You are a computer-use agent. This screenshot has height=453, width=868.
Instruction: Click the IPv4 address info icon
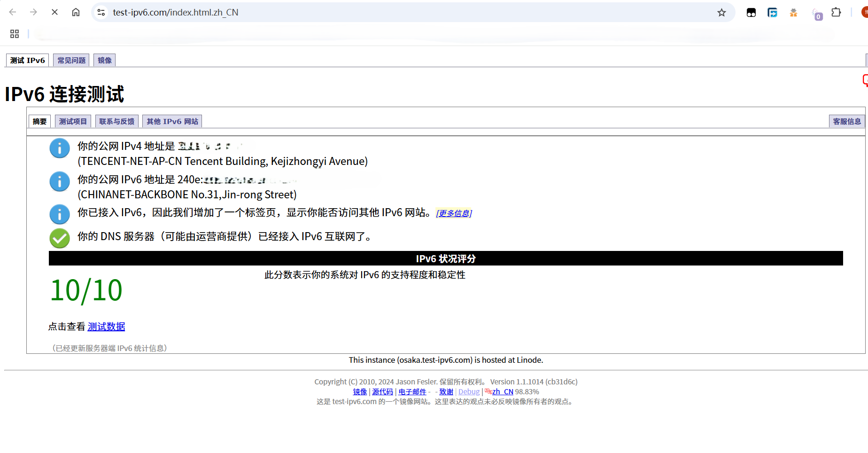60,148
